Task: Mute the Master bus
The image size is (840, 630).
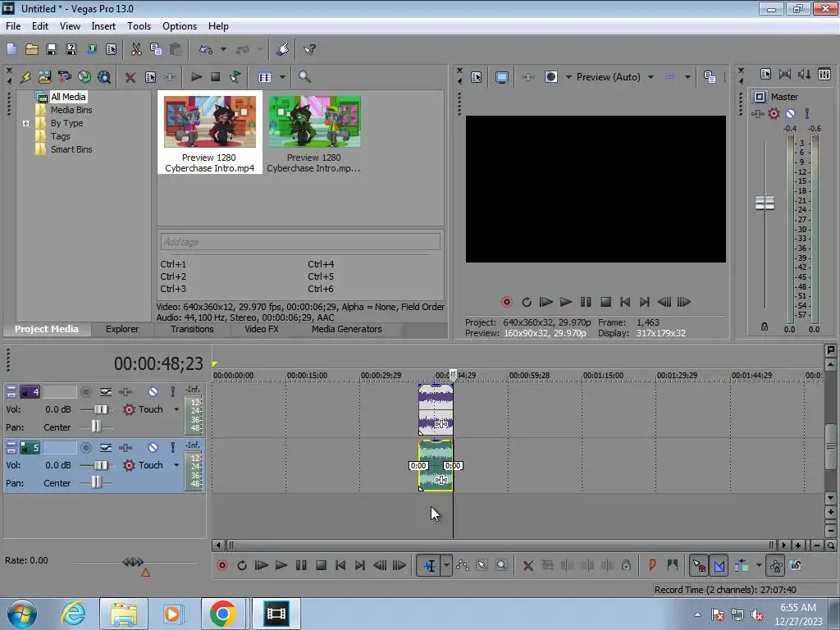Action: pos(790,113)
